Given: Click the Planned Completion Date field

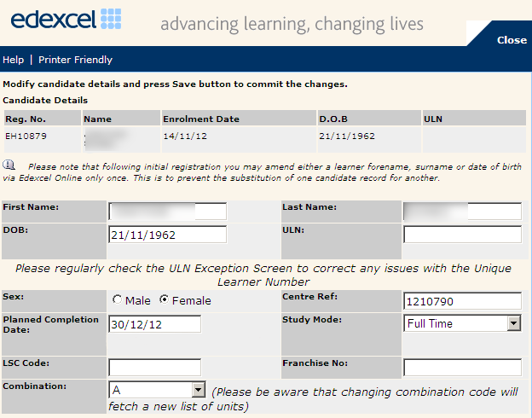Looking at the screenshot, I should [x=155, y=323].
